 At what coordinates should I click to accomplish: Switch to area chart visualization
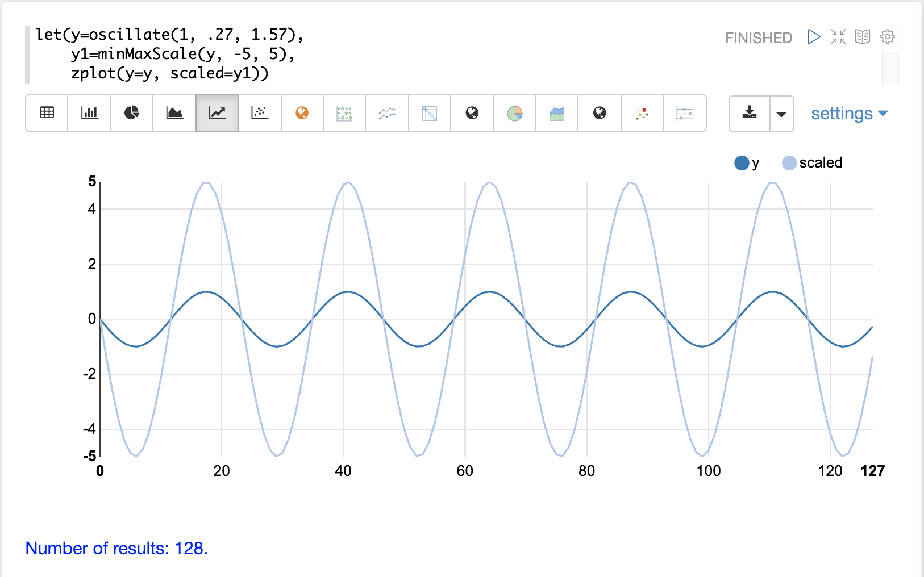174,113
